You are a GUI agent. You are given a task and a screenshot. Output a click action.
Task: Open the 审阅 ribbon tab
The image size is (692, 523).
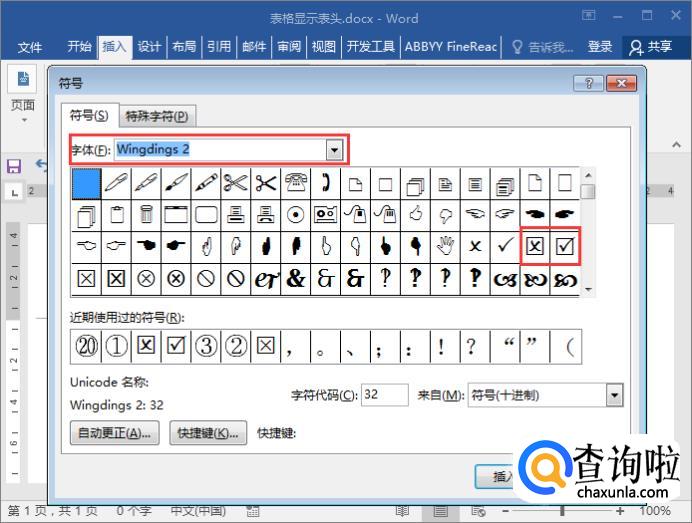[289, 46]
